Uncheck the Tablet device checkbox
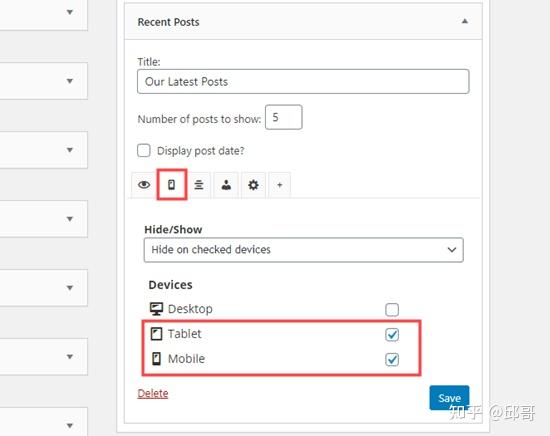This screenshot has height=436, width=550. point(392,335)
